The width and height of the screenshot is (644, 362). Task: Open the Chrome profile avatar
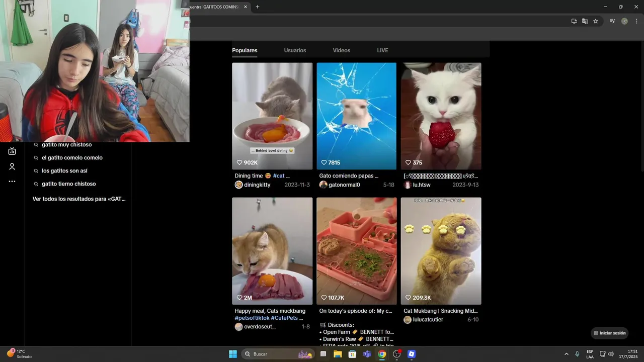click(624, 21)
